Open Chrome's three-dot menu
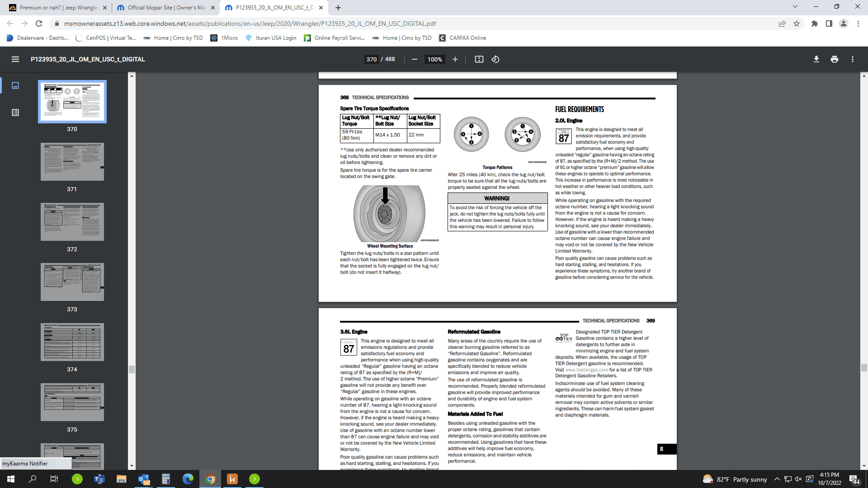This screenshot has width=868, height=488. pos(858,23)
